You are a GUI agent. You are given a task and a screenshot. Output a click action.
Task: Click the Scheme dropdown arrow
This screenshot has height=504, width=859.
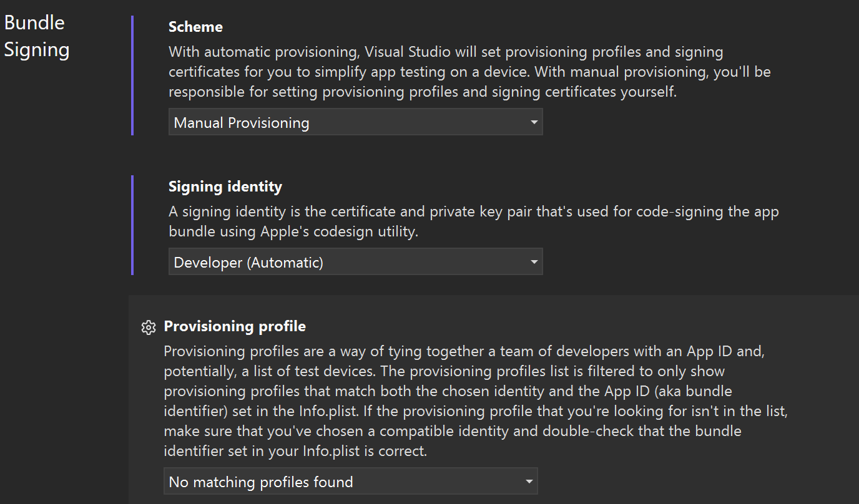pos(534,122)
